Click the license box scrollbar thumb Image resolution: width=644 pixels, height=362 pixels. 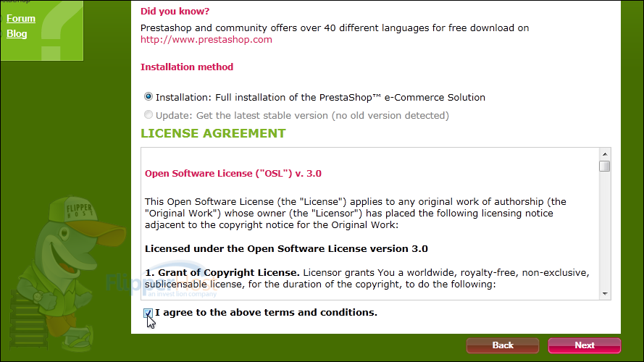tap(605, 167)
